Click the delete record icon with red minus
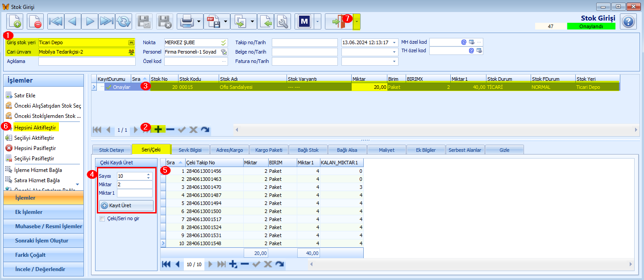644x280 pixels. point(35,21)
